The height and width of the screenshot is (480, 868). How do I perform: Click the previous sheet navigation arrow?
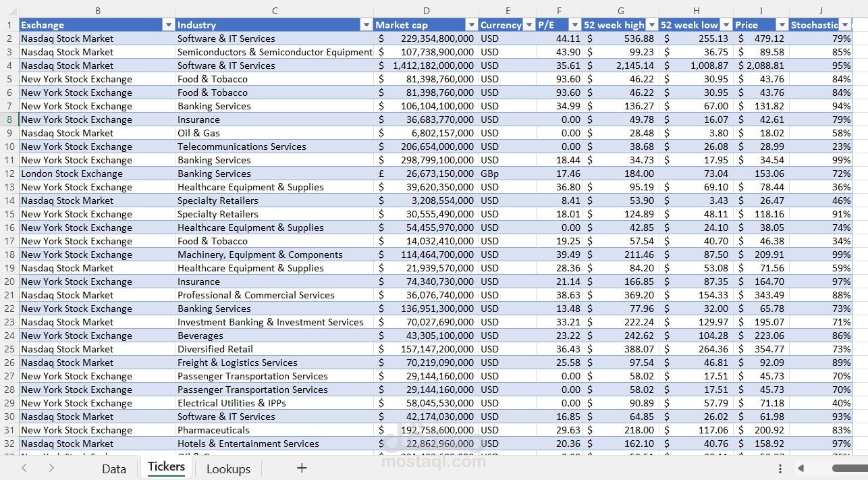[x=24, y=468]
